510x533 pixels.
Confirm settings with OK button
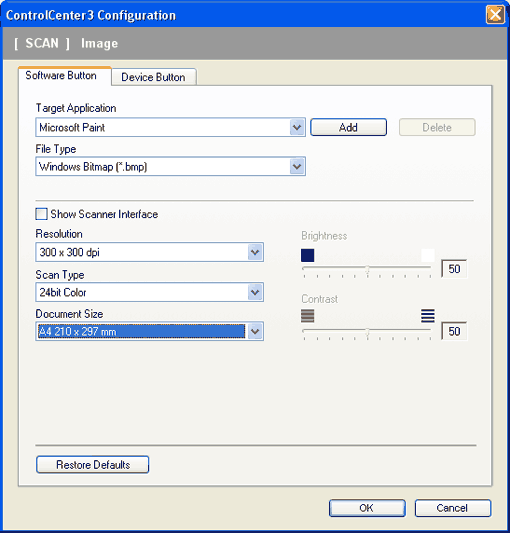[367, 508]
